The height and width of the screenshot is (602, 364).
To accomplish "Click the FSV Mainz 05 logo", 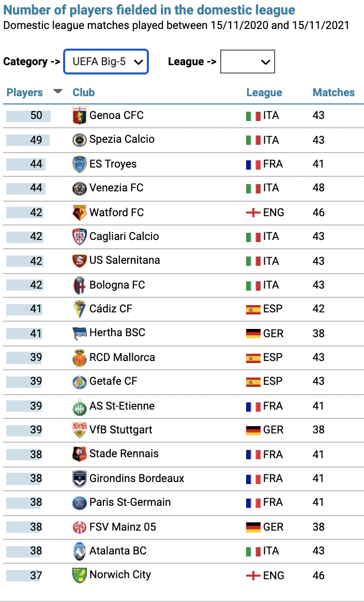I will 80,527.
